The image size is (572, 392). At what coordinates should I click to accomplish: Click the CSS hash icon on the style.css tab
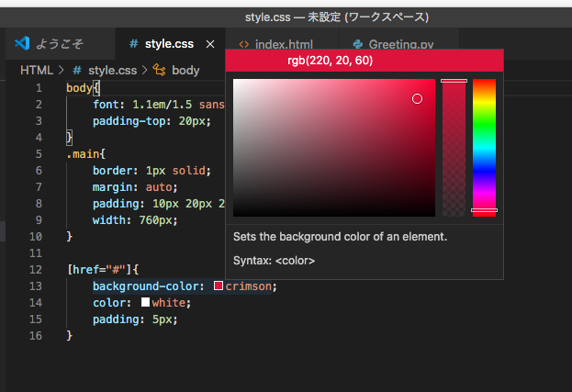(134, 44)
